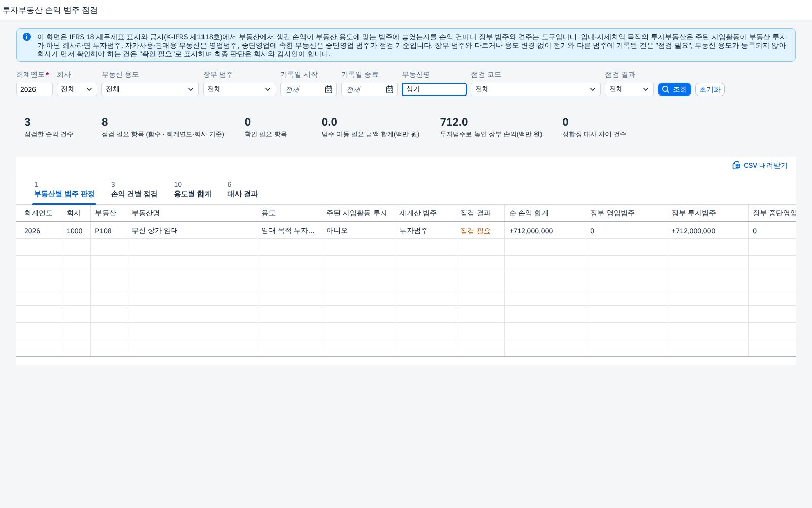Click the 순 손익 합계 column header
Viewport: 812px width, 508px height.
click(x=545, y=213)
